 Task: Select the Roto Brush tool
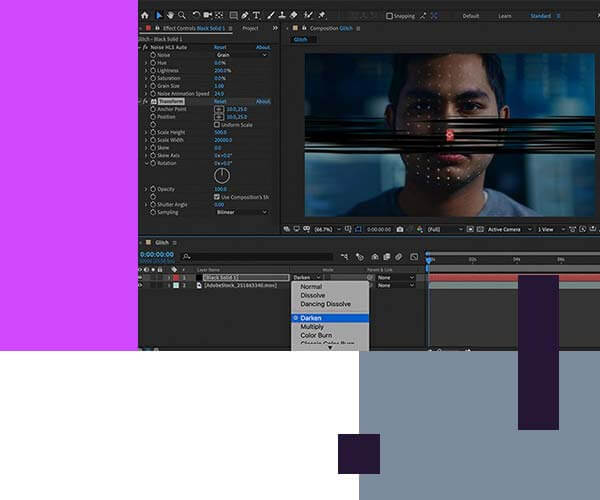point(308,15)
